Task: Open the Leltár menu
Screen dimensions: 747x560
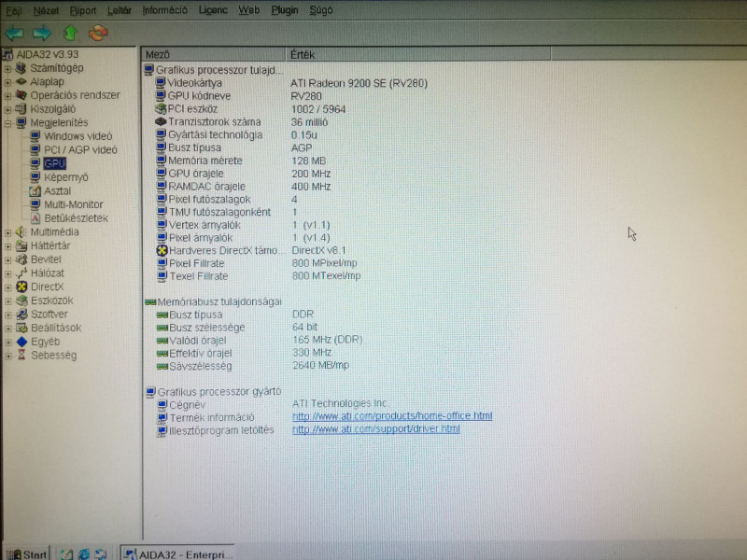Action: pyautogui.click(x=120, y=10)
